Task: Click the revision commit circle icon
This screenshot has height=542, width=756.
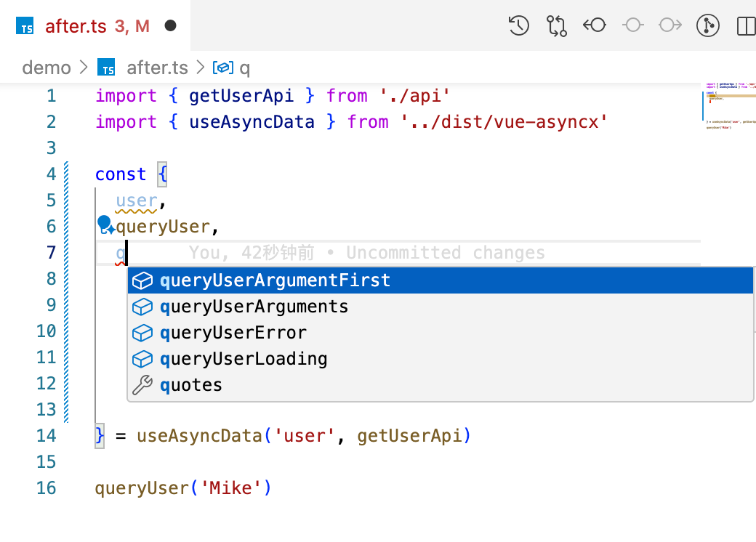Action: pyautogui.click(x=632, y=26)
